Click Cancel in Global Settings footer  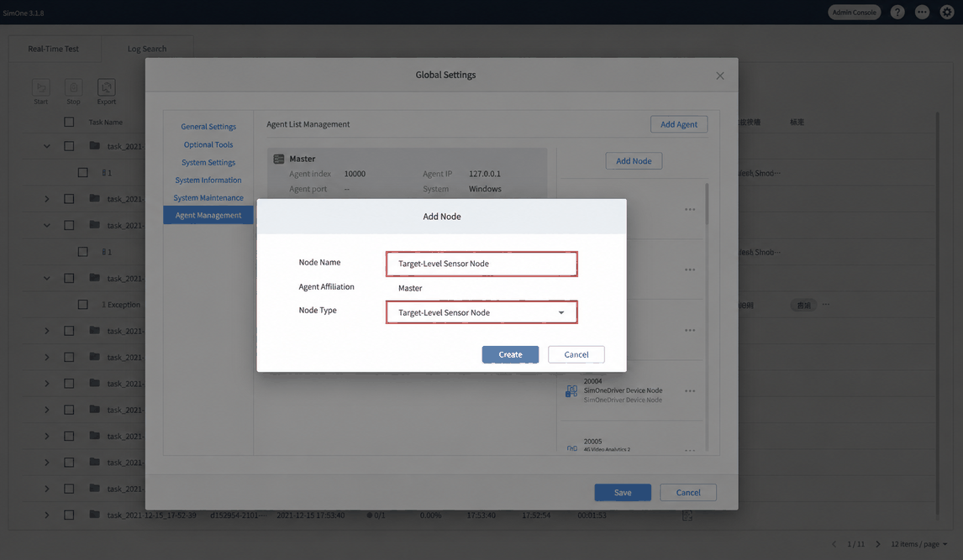[x=688, y=493]
